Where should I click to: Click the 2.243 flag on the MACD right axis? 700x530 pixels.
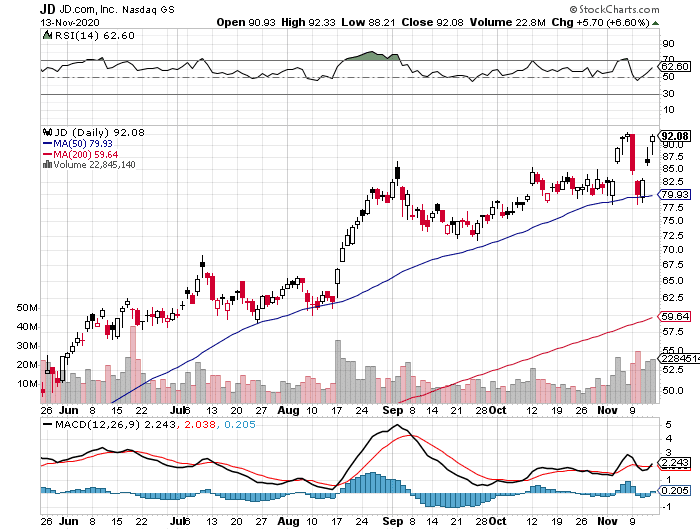click(675, 463)
